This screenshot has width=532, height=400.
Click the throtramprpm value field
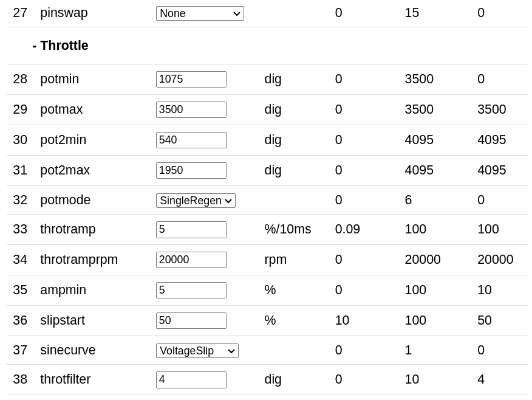pyautogui.click(x=191, y=260)
